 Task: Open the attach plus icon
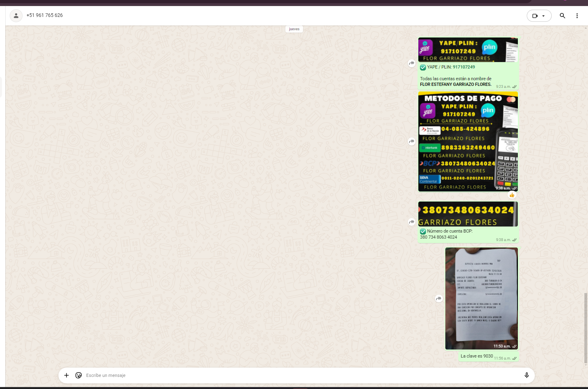click(x=66, y=375)
